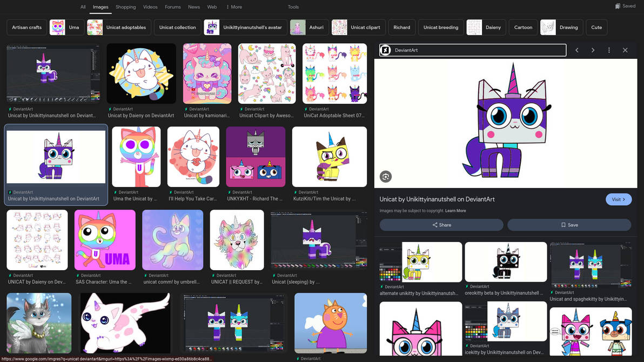Expand the search Tools options

(x=293, y=6)
